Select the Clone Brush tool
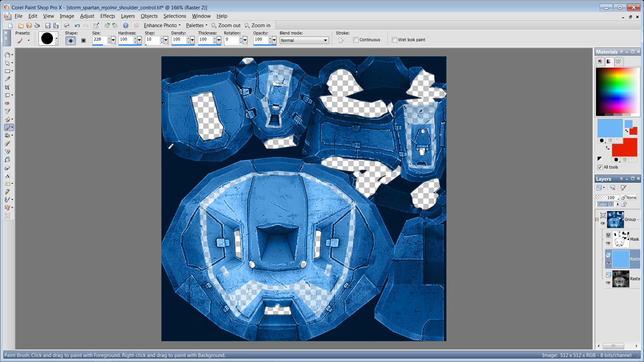The height and width of the screenshot is (362, 644). tap(7, 119)
